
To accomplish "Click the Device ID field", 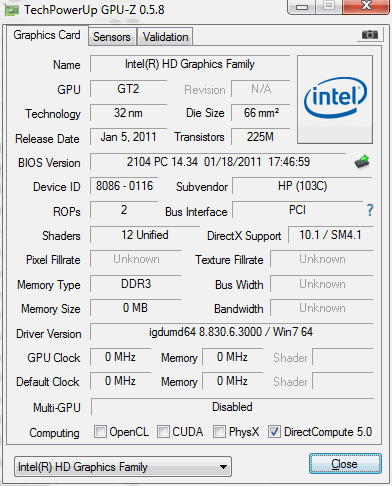I will (x=124, y=186).
